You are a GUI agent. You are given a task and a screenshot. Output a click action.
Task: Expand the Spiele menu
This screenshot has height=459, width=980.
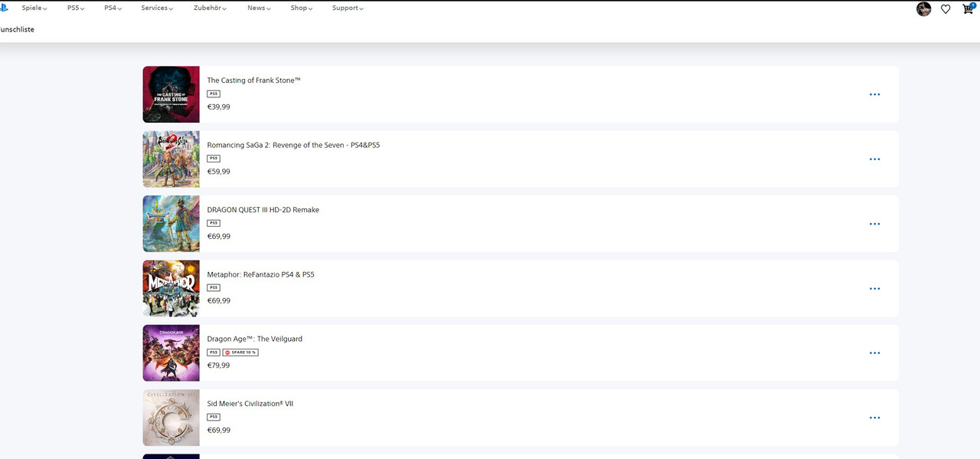click(34, 8)
